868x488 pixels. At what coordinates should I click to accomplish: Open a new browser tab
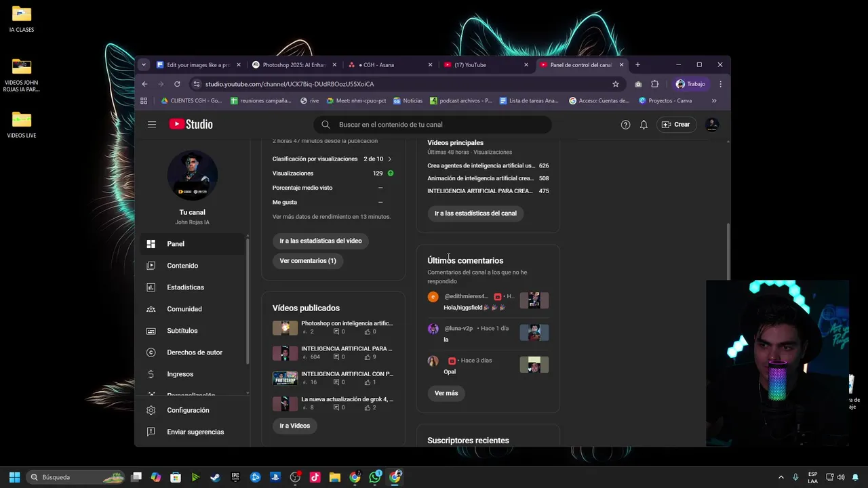coord(637,65)
